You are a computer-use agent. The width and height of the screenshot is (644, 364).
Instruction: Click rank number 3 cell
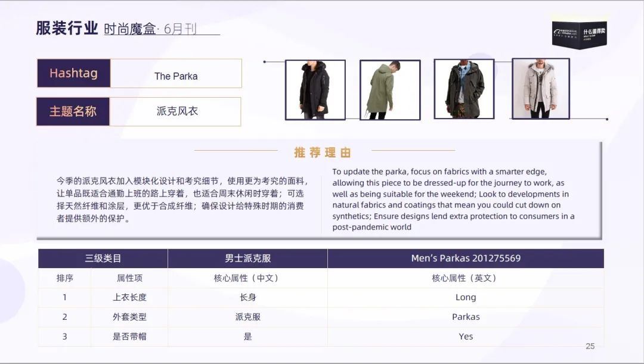65,337
